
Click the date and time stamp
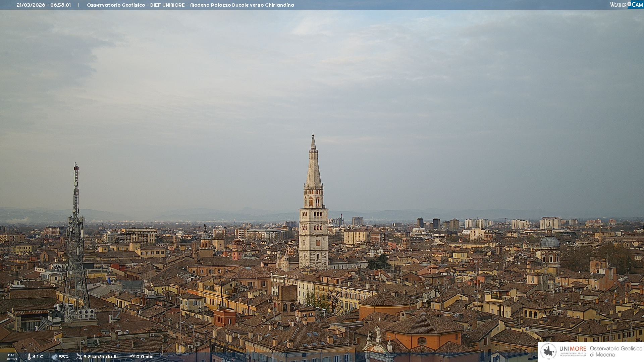click(44, 5)
